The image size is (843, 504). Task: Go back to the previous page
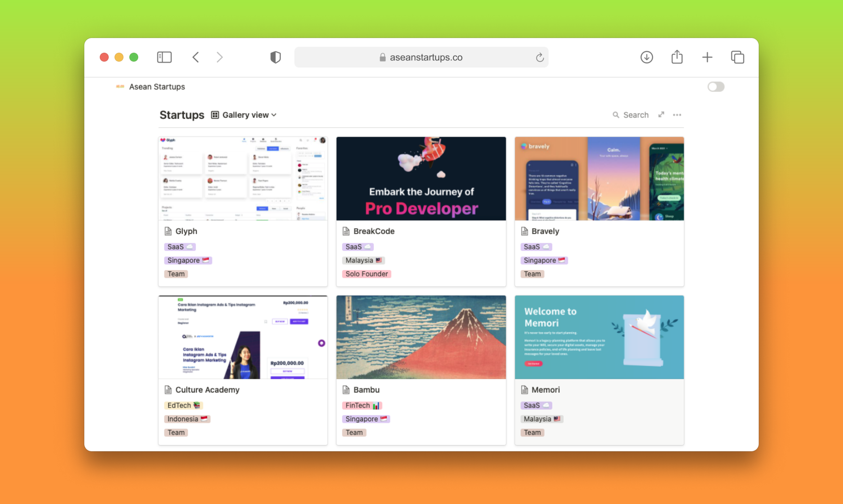195,57
